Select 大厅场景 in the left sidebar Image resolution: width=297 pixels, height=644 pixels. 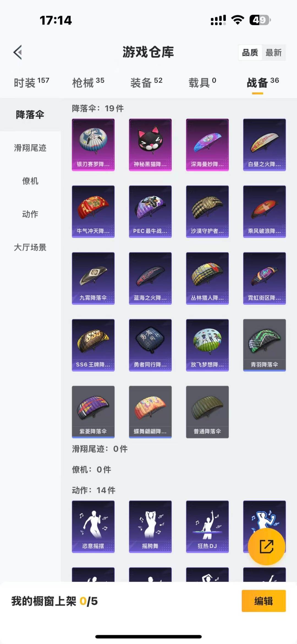[30, 247]
